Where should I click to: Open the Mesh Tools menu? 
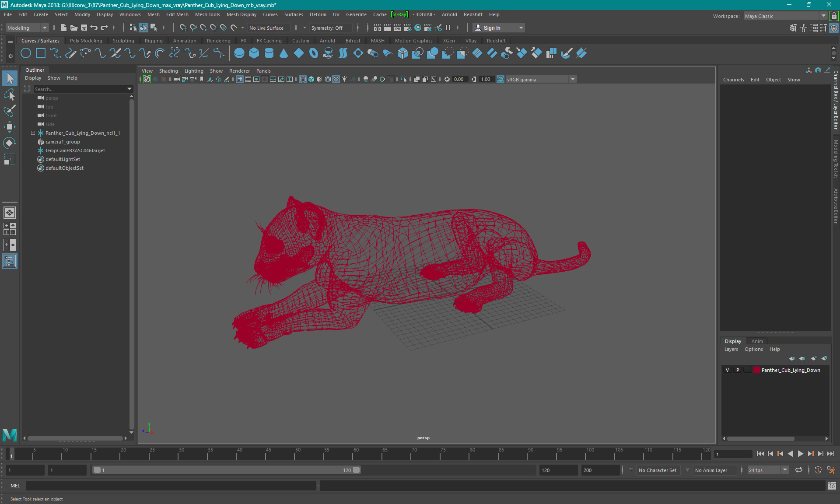207,14
